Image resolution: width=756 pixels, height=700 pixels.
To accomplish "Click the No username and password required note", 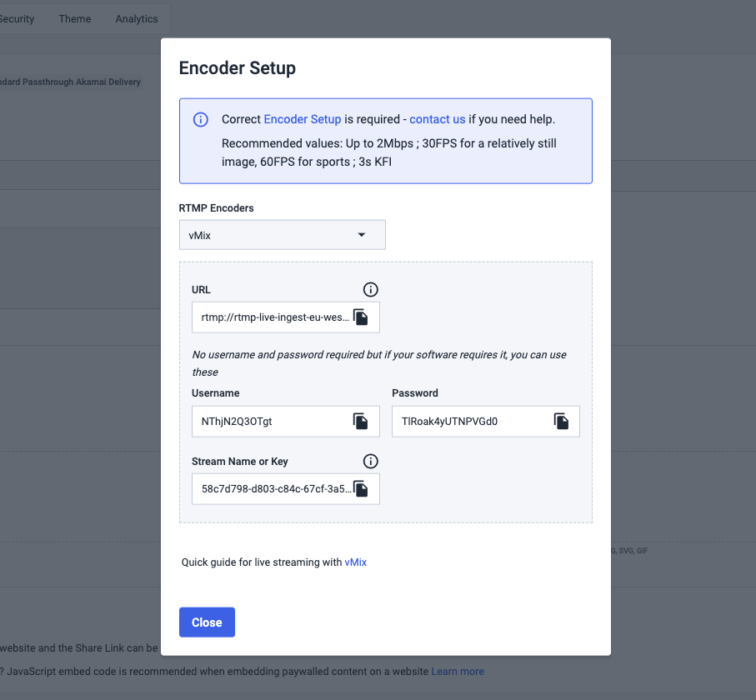I will click(x=379, y=363).
